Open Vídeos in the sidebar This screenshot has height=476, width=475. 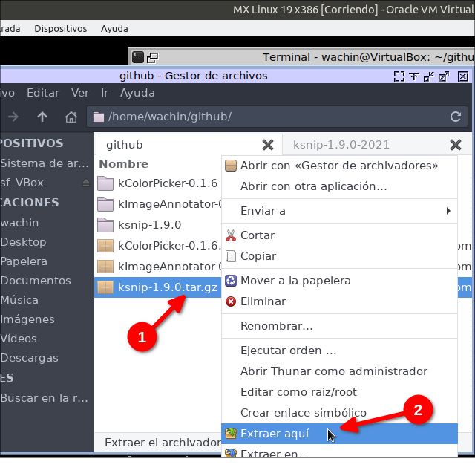click(x=19, y=339)
